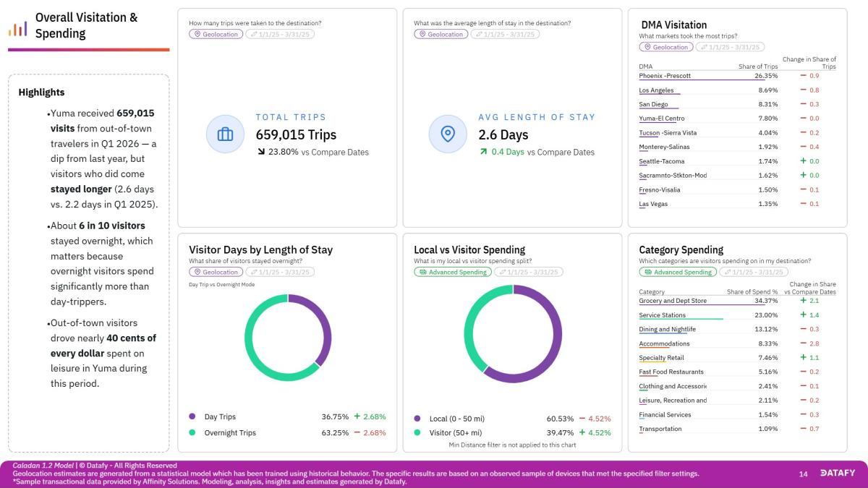Click the green up arrow beside 0.4 Days

pos(483,152)
